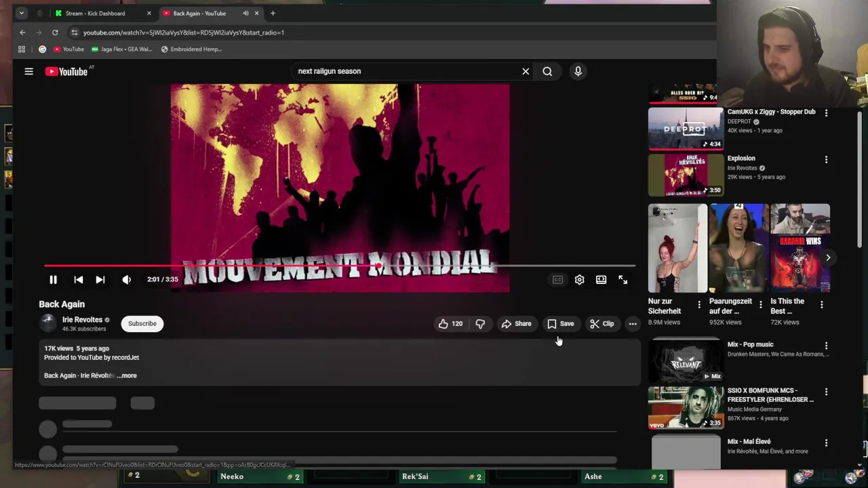Open CamUKG x Ziggy video thumbnail
The height and width of the screenshot is (488, 868).
click(686, 129)
